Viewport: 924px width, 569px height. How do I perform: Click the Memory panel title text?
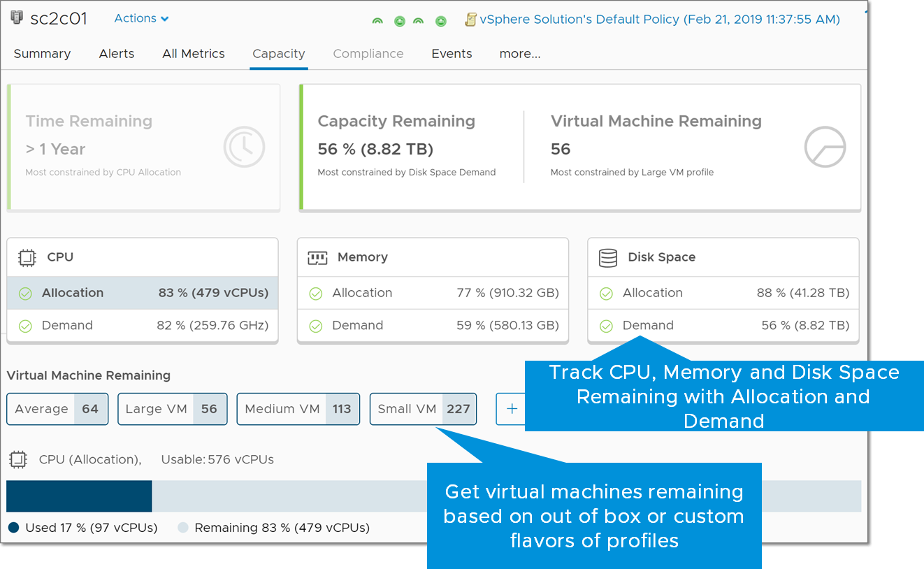click(x=363, y=257)
